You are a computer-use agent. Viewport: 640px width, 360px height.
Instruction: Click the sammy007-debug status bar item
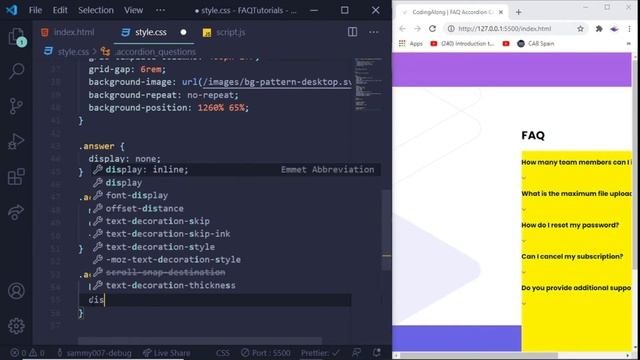[95, 353]
